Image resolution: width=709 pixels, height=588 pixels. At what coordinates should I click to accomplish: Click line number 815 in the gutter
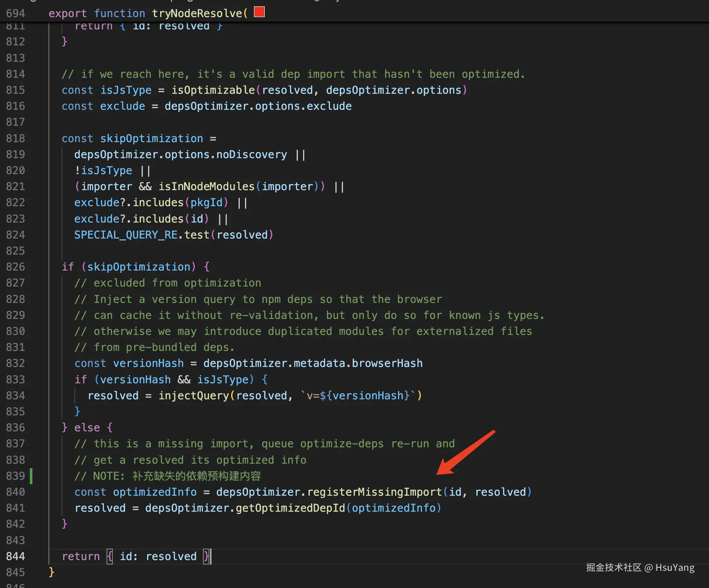(x=16, y=90)
